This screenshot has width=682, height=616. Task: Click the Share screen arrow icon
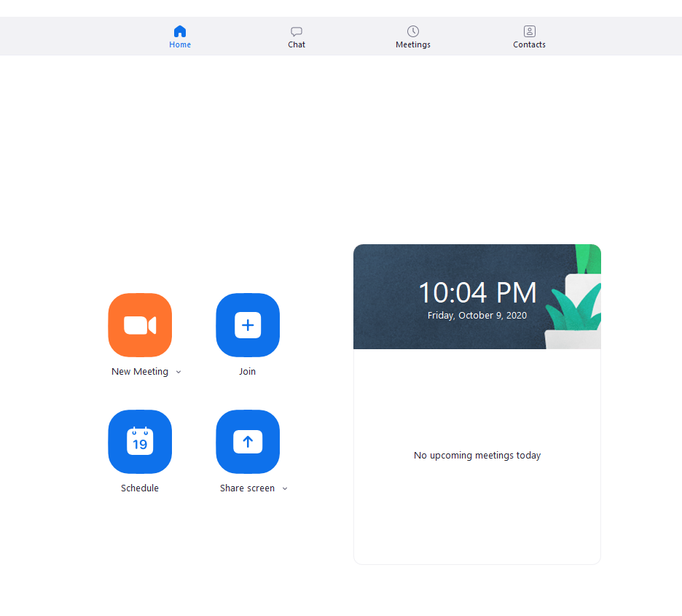coord(248,442)
